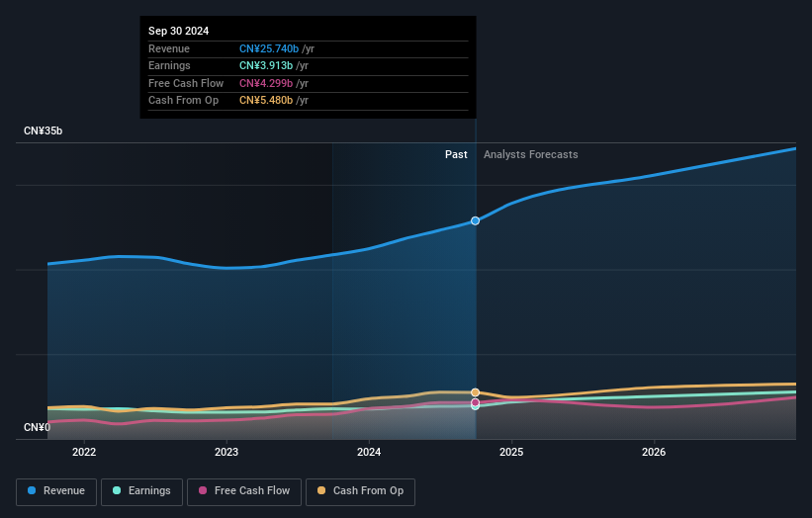Click the Past label on chart
The image size is (812, 518).
click(456, 154)
